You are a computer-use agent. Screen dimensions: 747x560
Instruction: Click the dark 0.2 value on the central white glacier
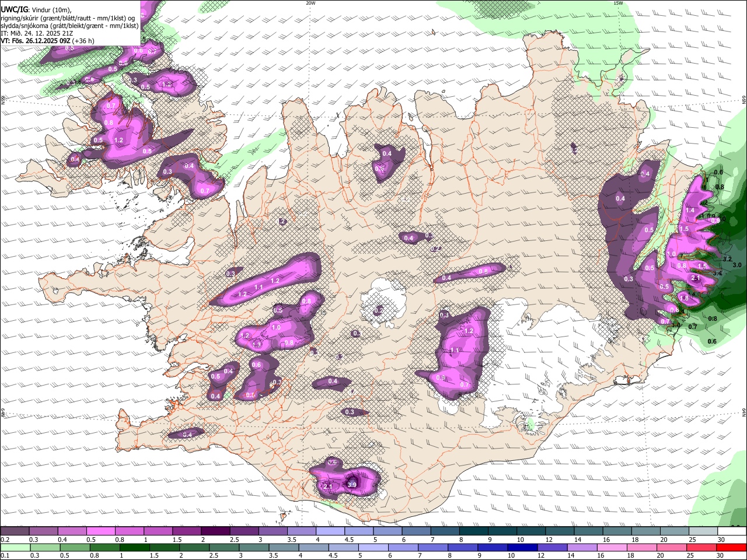tap(379, 310)
